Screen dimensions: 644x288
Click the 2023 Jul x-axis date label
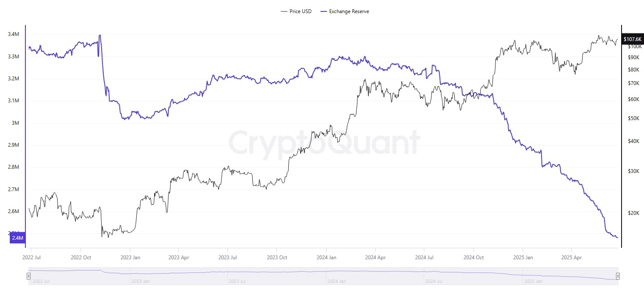(x=227, y=257)
